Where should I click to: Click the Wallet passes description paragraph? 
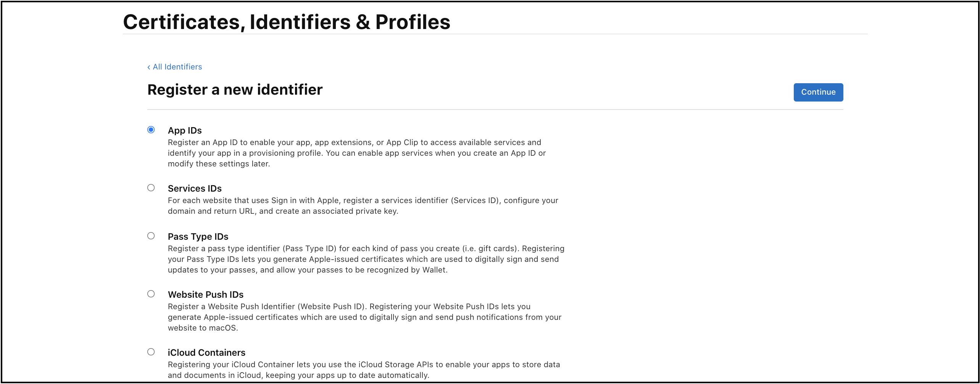[366, 259]
